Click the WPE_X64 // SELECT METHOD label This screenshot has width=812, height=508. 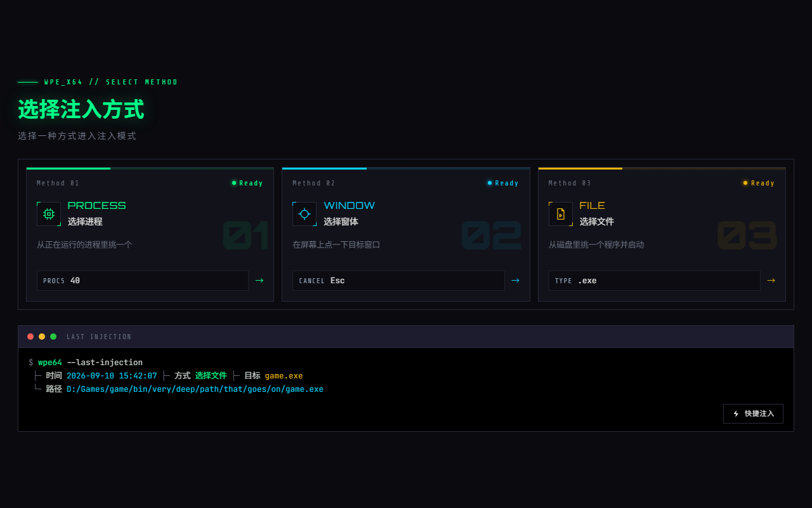tap(111, 83)
